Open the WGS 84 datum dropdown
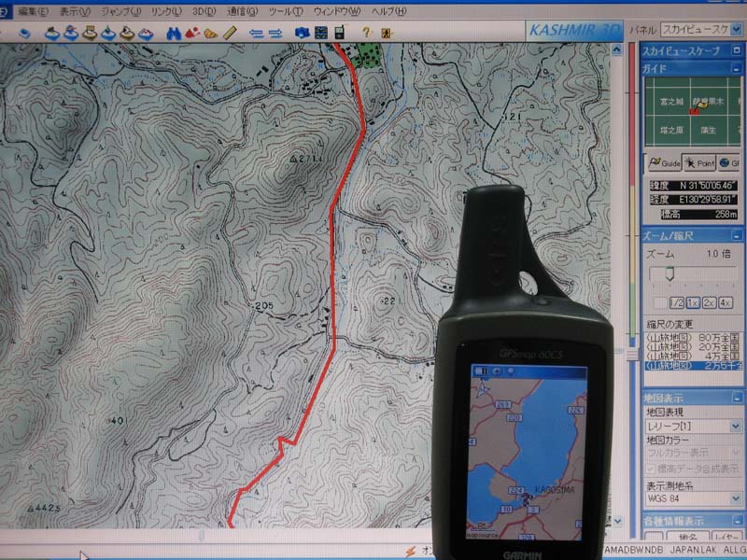Viewport: 747px width, 560px height. point(736,499)
